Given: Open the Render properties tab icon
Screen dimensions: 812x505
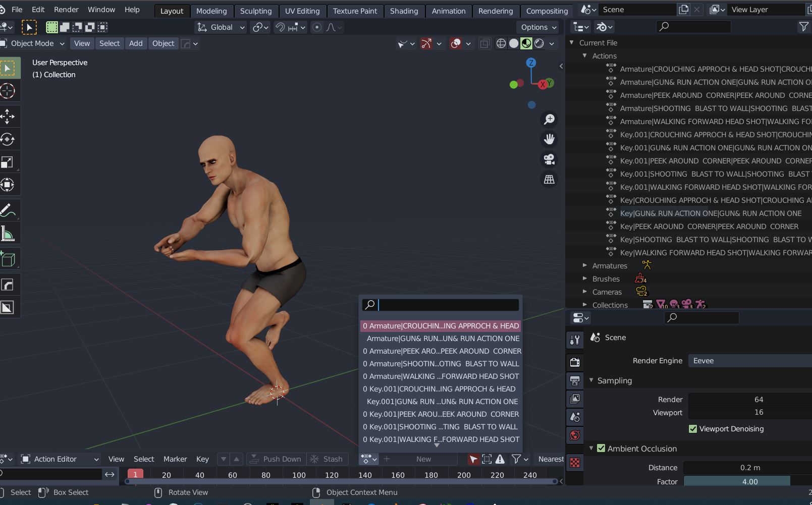Looking at the screenshot, I should [575, 362].
